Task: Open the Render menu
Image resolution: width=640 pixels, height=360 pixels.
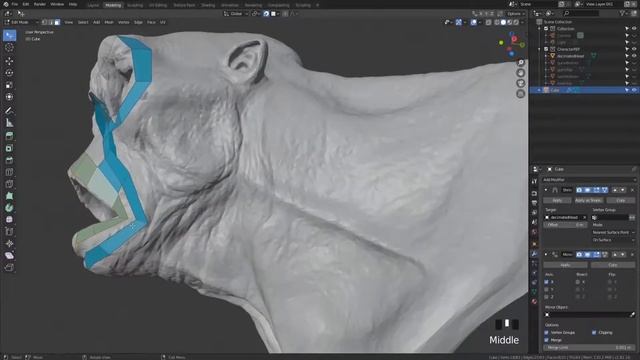Action: 40,4
